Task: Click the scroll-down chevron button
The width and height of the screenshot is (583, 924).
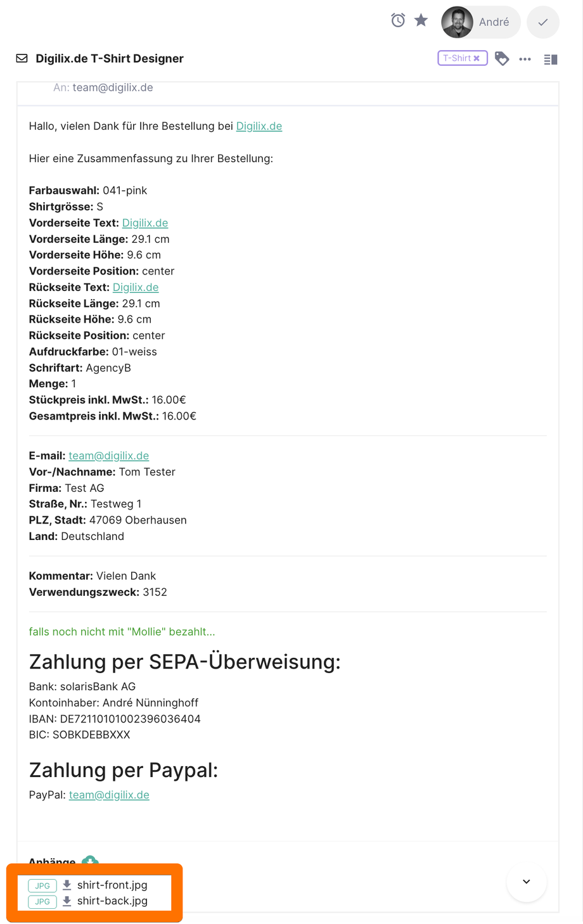Action: 526,882
